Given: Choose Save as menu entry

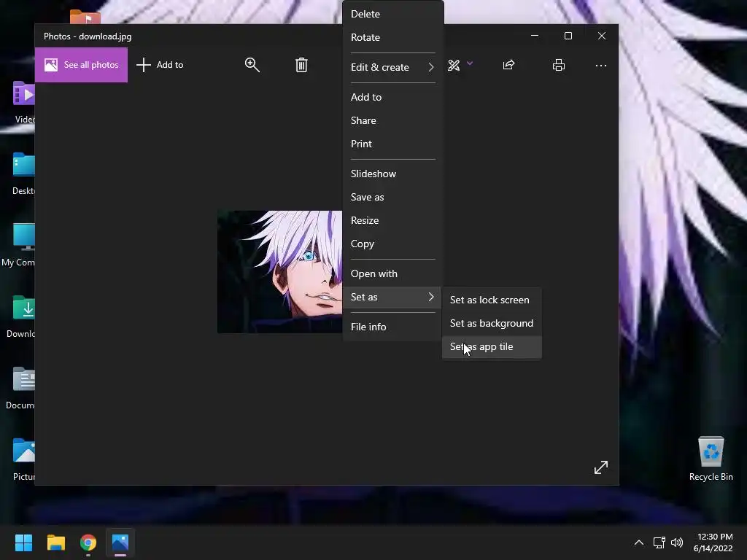Looking at the screenshot, I should pyautogui.click(x=393, y=197).
